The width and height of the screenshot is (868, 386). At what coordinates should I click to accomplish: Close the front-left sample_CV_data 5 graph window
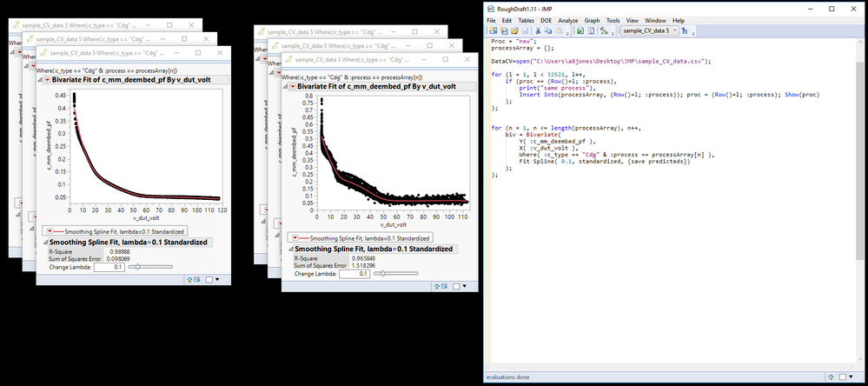coord(221,53)
